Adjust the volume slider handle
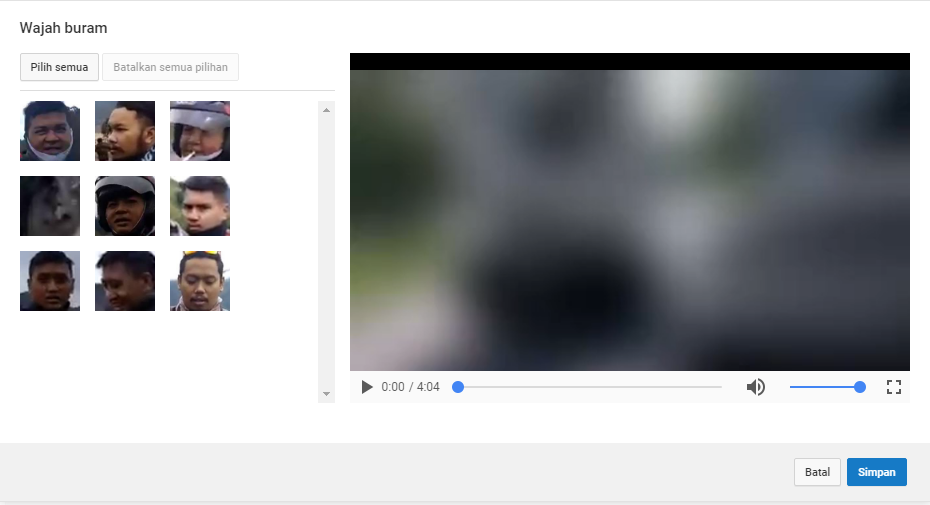The width and height of the screenshot is (930, 505). click(x=859, y=387)
